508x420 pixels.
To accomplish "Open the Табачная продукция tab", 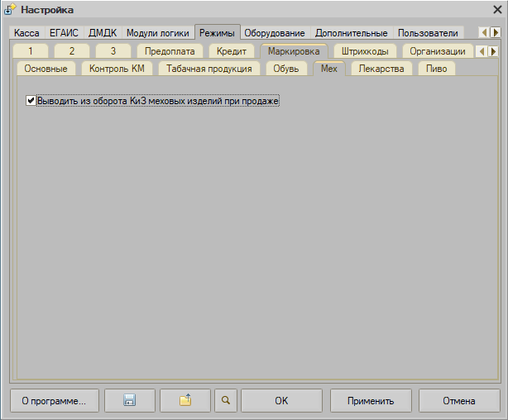I will [x=208, y=69].
